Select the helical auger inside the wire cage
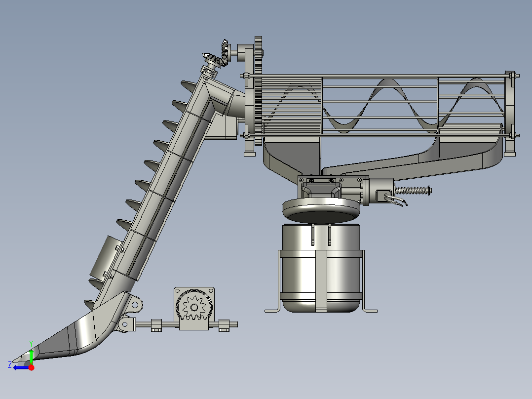 click(383, 105)
